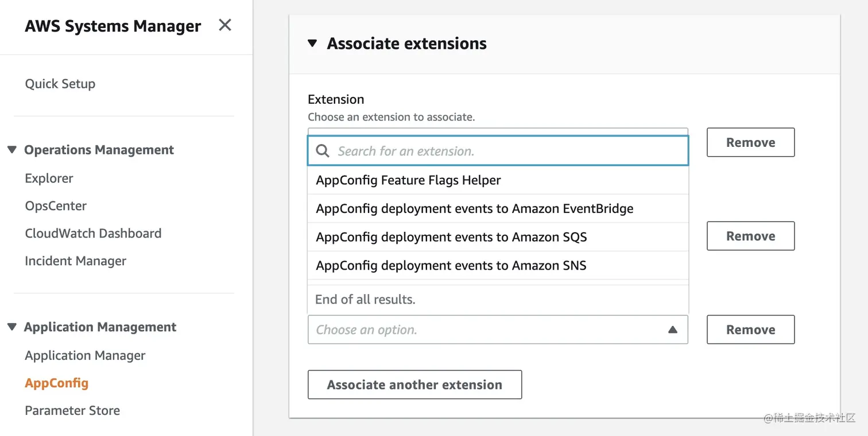Click the bottom Remove button
The image size is (868, 436).
(x=750, y=330)
